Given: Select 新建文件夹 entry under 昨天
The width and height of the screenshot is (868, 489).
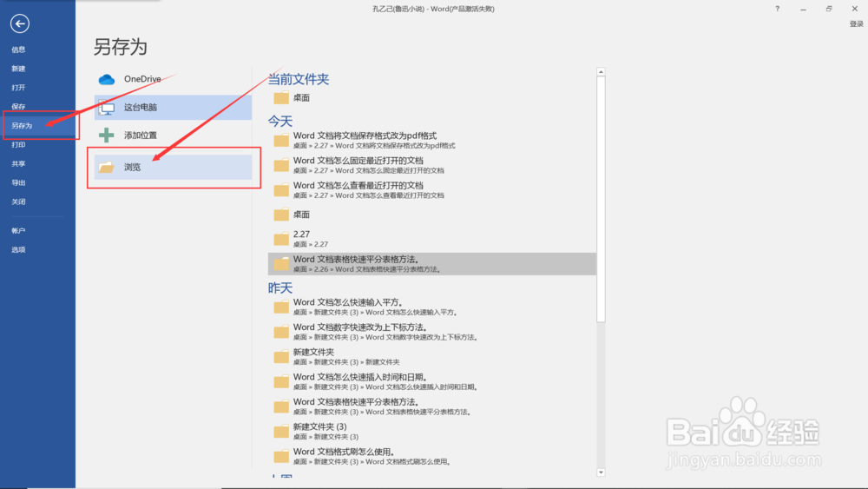Looking at the screenshot, I should pos(431,357).
